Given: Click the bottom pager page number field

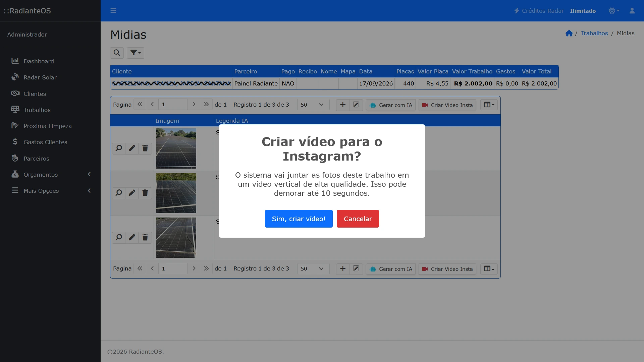Looking at the screenshot, I should click(x=173, y=268).
